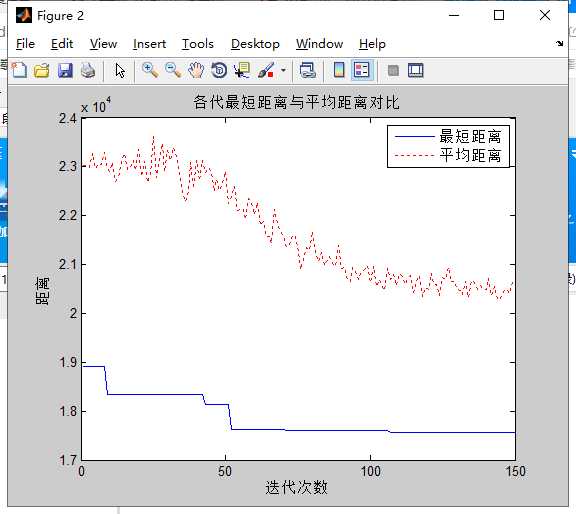Click the Hide Plot Tools icon
The image size is (576, 514).
(393, 70)
